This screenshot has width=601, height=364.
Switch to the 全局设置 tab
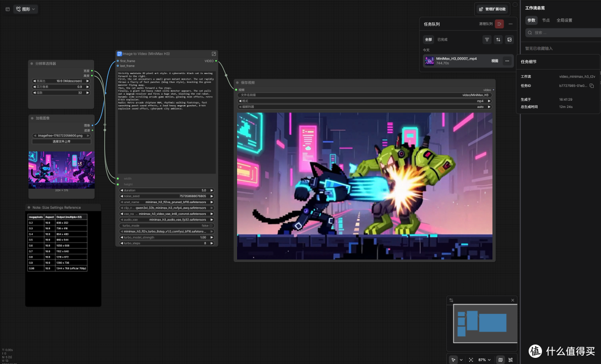pos(564,20)
